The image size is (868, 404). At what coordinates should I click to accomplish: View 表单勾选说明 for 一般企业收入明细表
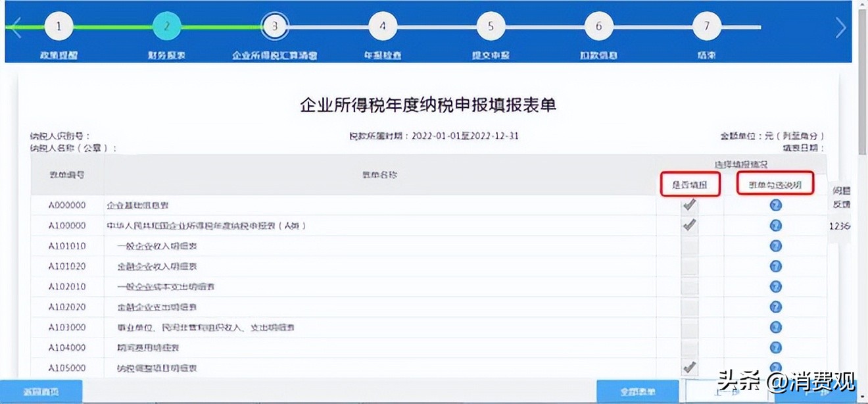(x=775, y=245)
